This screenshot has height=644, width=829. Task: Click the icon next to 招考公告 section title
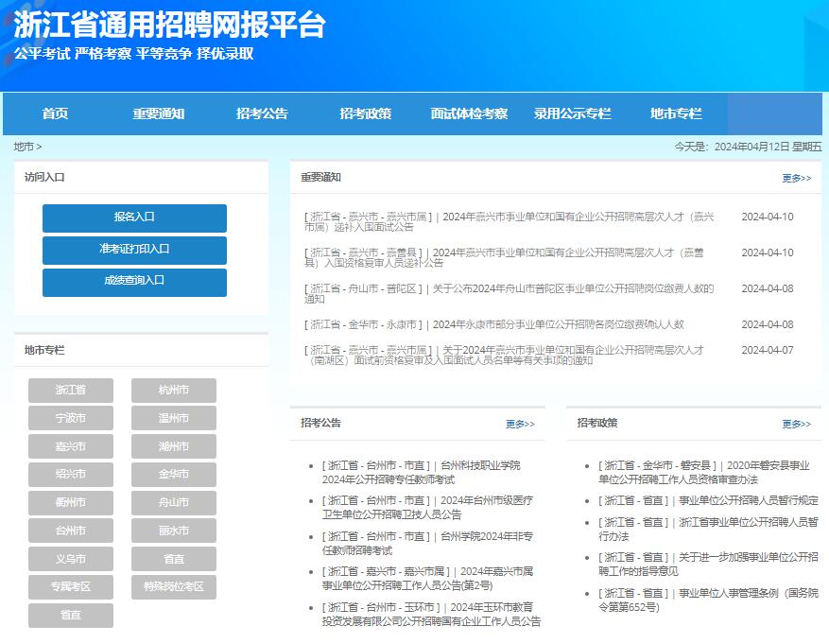pyautogui.click(x=301, y=424)
